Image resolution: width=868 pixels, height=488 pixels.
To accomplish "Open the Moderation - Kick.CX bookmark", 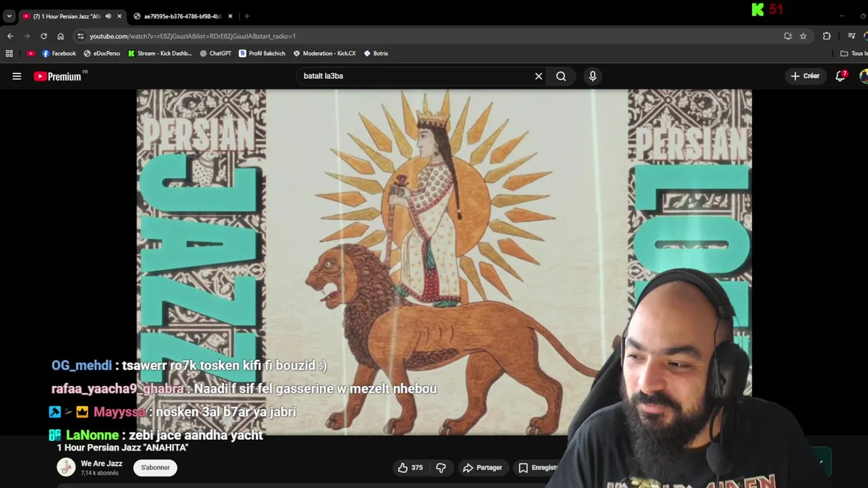I will (x=324, y=53).
